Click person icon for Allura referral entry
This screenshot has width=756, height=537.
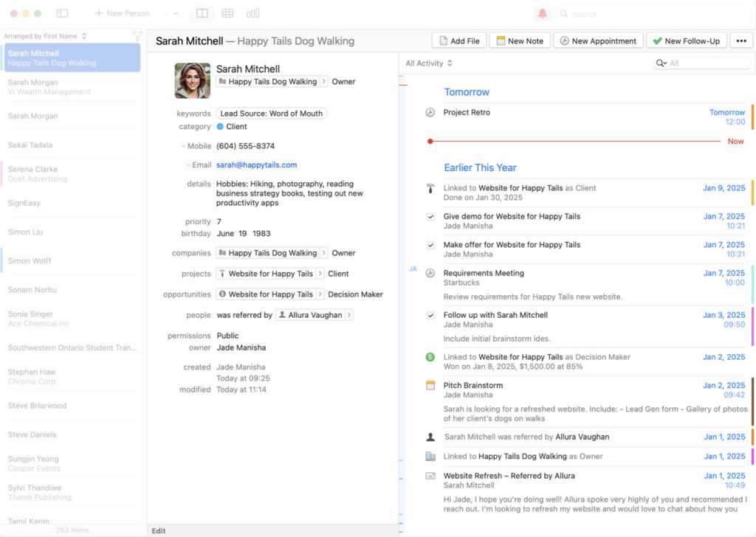pos(430,437)
